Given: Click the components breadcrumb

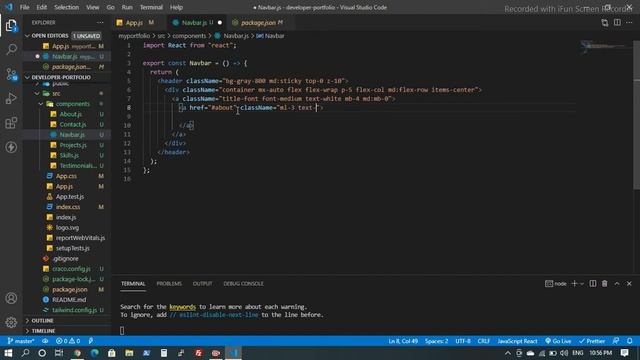Looking at the screenshot, I should coord(189,36).
